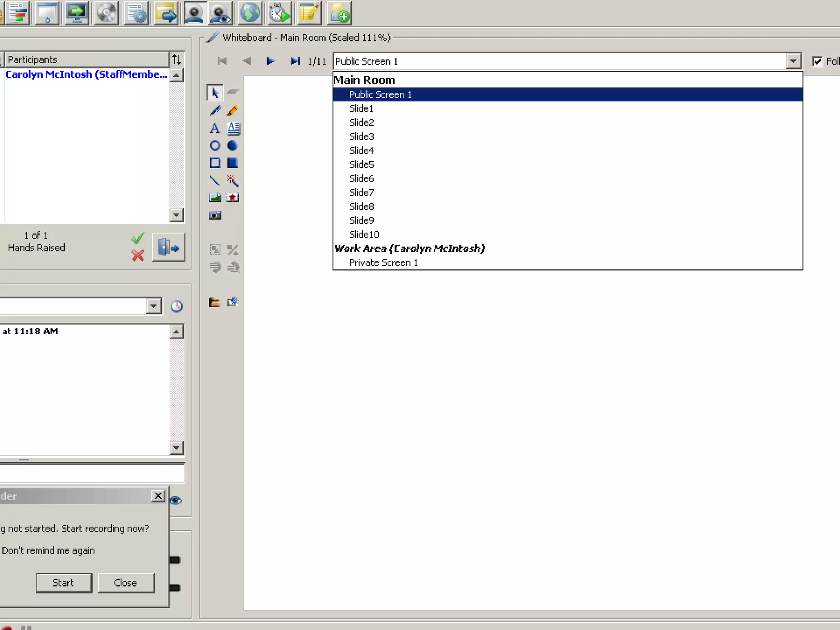840x630 pixels.
Task: Choose Slide9 from the screen list
Action: 568,220
